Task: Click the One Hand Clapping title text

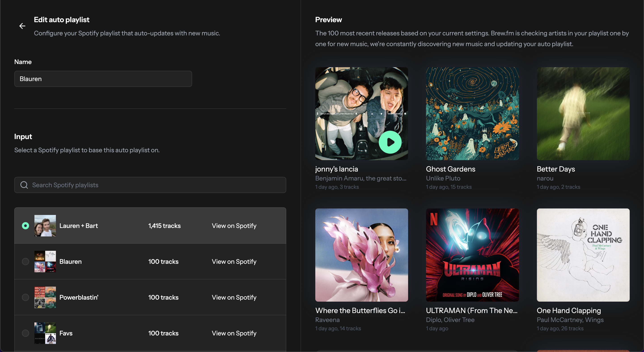Action: [569, 310]
